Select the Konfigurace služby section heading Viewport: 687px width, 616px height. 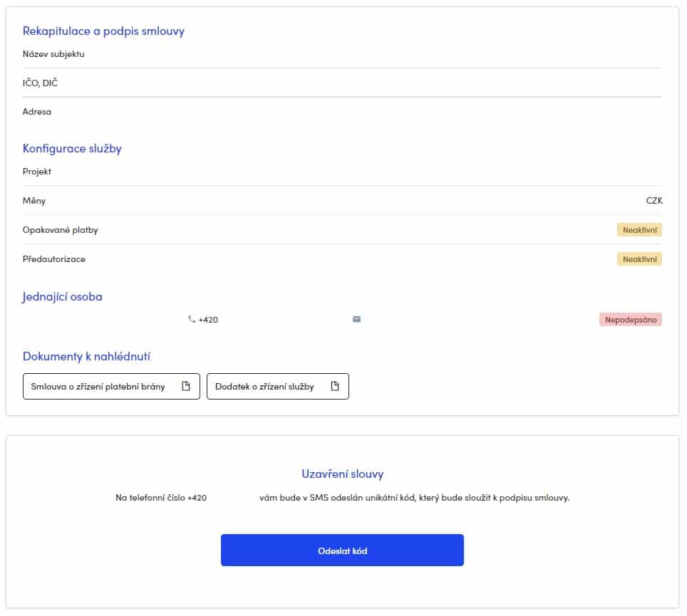tap(72, 148)
